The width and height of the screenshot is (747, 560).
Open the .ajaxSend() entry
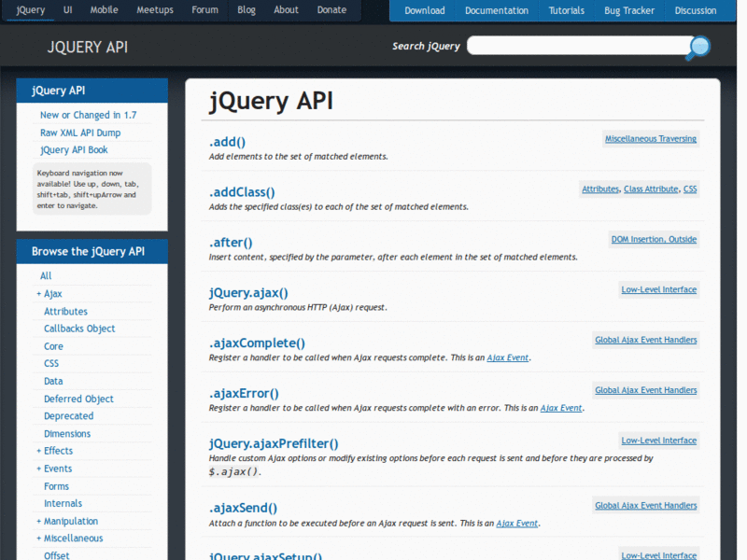243,508
